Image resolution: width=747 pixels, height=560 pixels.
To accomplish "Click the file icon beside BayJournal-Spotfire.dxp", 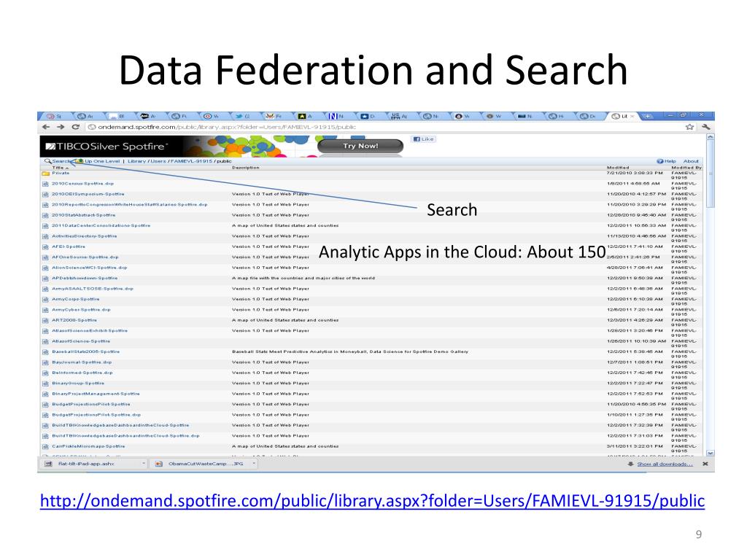I will [46, 362].
